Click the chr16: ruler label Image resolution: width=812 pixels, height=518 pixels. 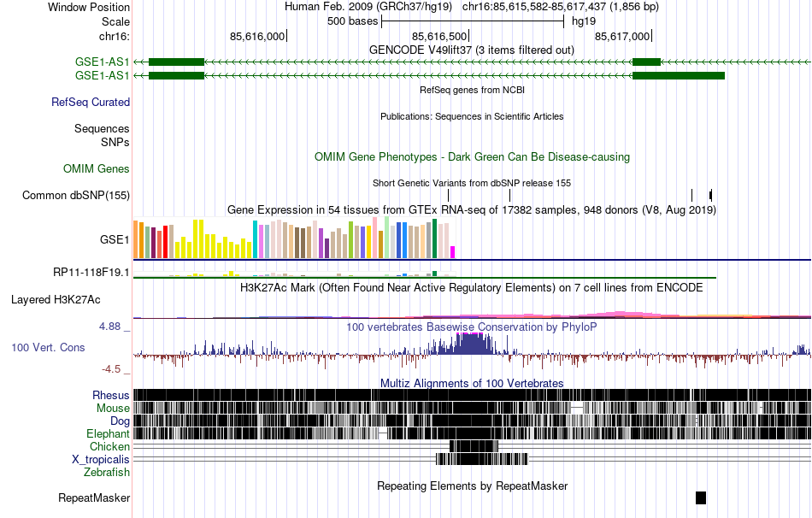(114, 36)
